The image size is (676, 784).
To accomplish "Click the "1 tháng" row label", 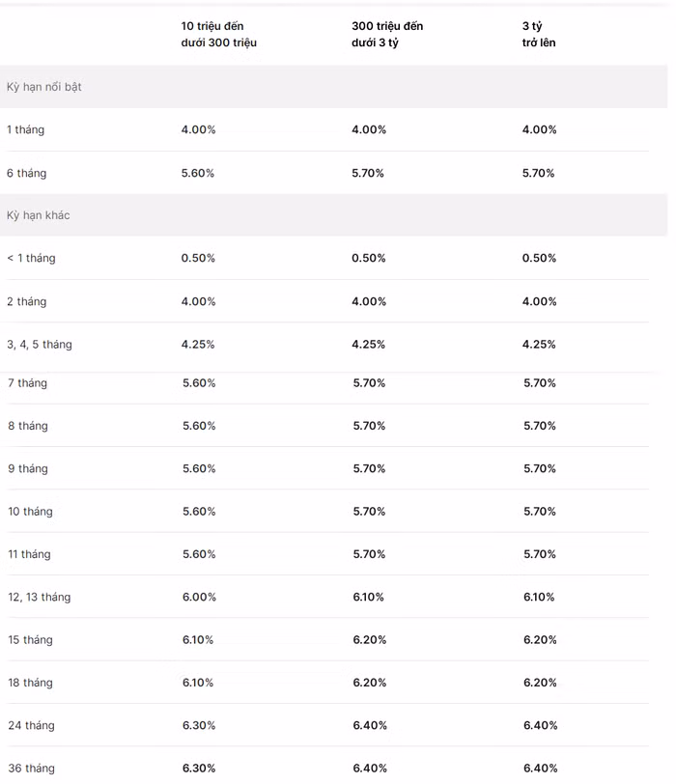I will click(26, 129).
